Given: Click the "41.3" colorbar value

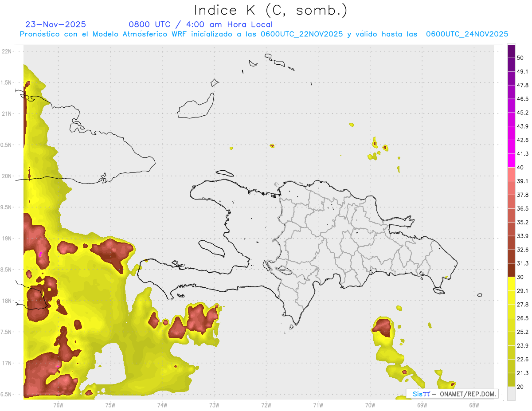Looking at the screenshot, I should (x=523, y=154).
